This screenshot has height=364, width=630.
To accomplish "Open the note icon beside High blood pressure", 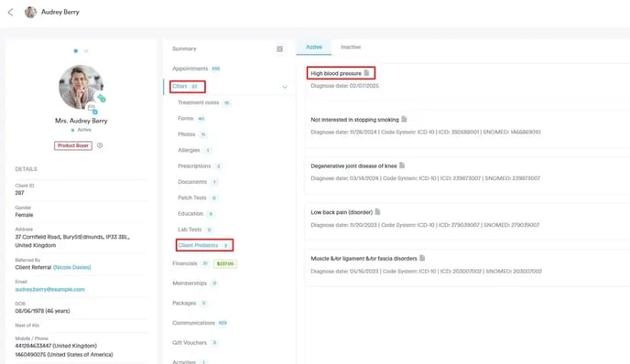I will click(366, 73).
